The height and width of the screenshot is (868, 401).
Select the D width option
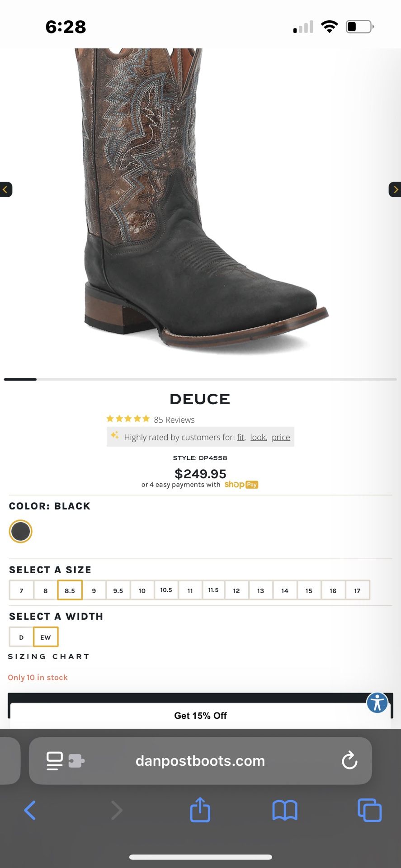[x=21, y=637]
